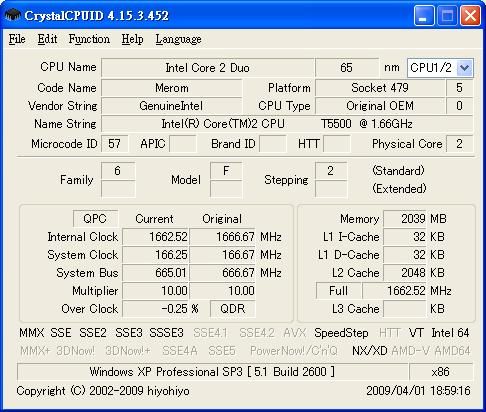486x412 pixels.
Task: Click the L2 Cache value '2048'
Action: click(405, 273)
